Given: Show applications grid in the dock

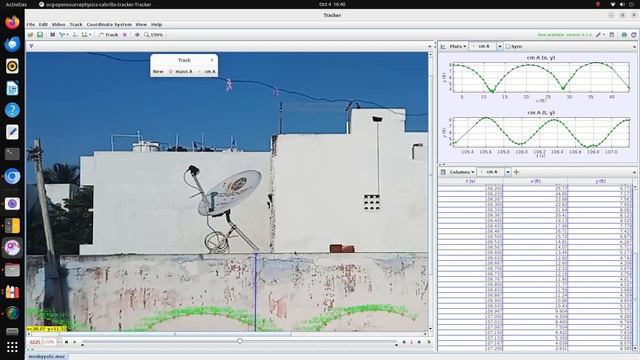Looking at the screenshot, I should 12,347.
